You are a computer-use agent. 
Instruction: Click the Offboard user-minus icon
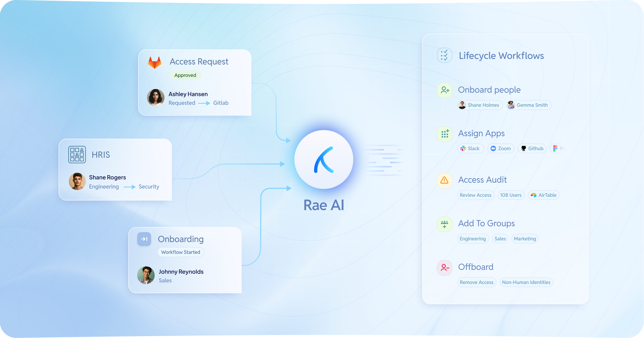[x=444, y=267]
